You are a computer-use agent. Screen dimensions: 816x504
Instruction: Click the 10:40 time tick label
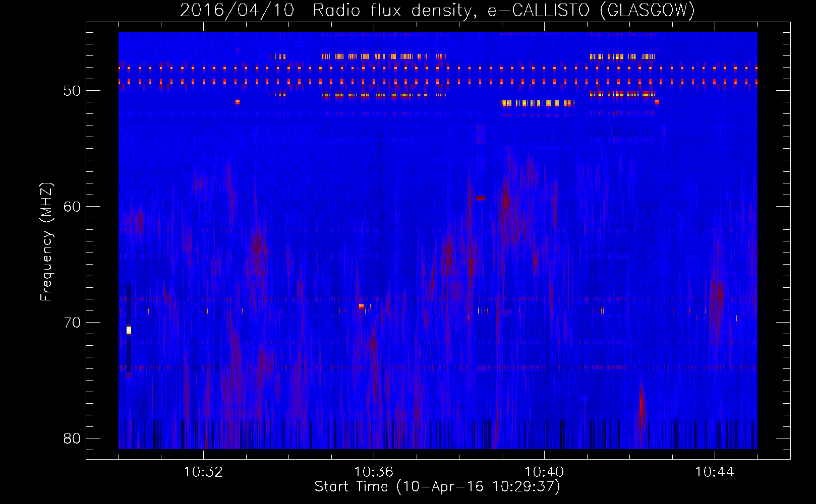(x=544, y=472)
